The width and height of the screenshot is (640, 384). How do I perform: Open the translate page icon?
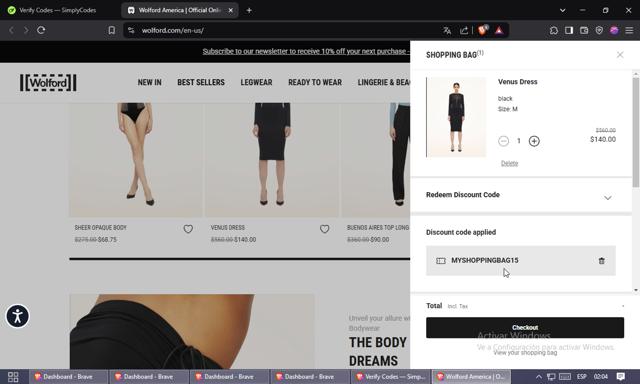point(447,30)
